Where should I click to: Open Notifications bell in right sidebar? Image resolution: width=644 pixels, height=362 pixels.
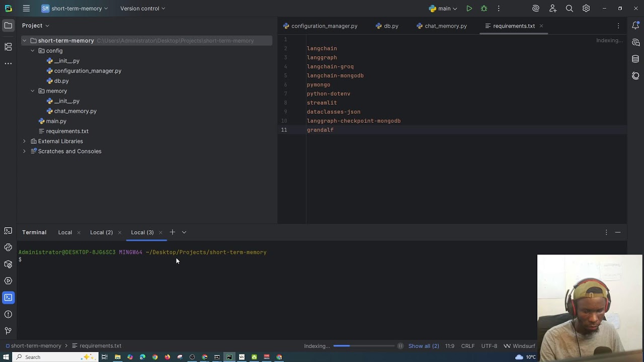click(x=635, y=26)
